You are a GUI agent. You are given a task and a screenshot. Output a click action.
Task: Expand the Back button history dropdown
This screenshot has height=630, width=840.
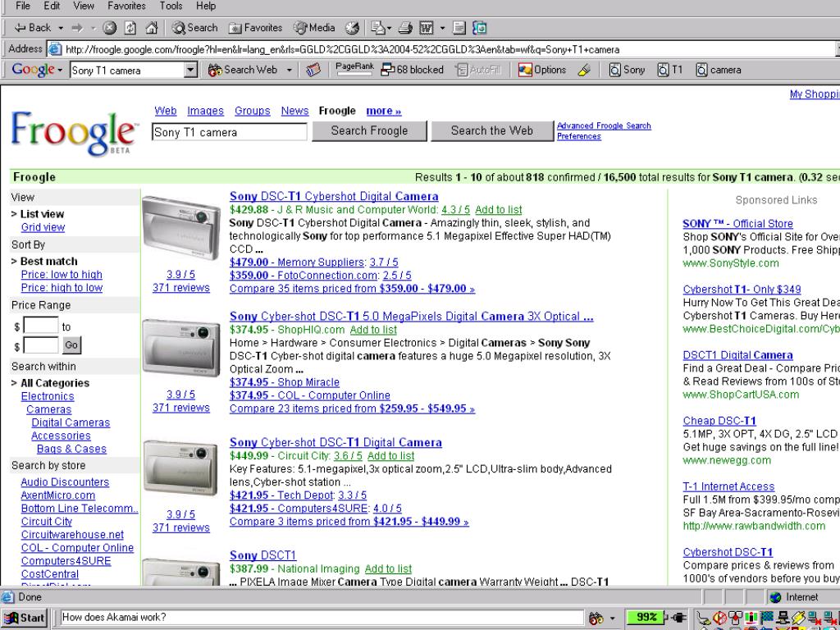[x=61, y=28]
